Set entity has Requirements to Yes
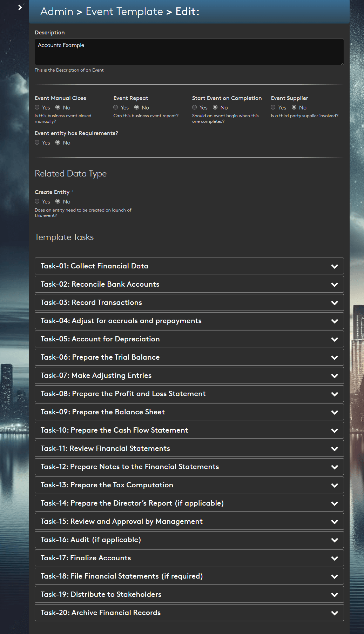 click(37, 142)
